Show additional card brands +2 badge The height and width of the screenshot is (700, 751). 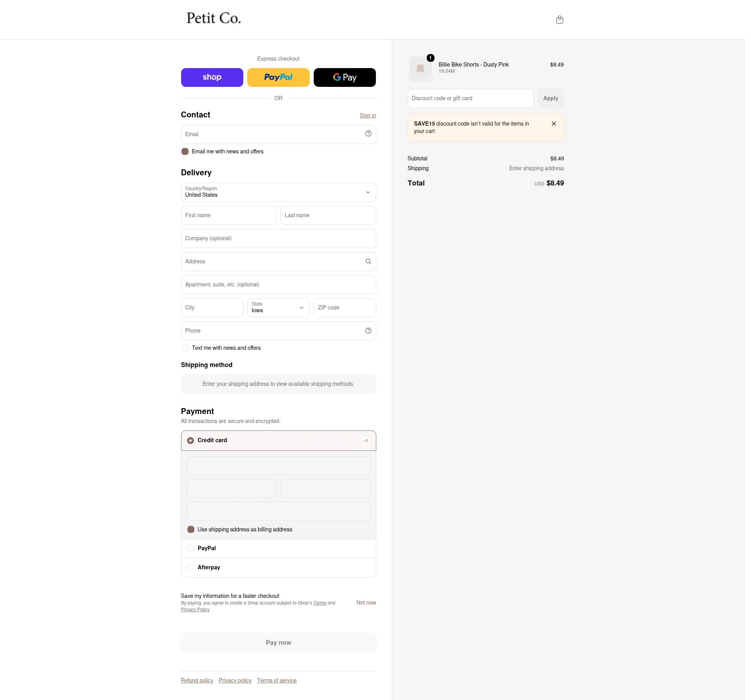coord(366,441)
